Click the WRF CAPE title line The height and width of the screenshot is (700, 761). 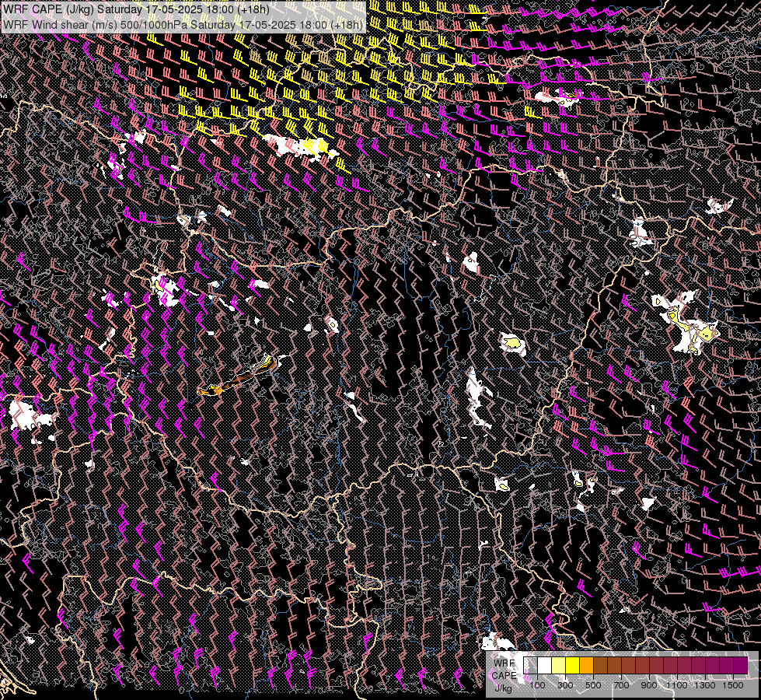(x=135, y=9)
